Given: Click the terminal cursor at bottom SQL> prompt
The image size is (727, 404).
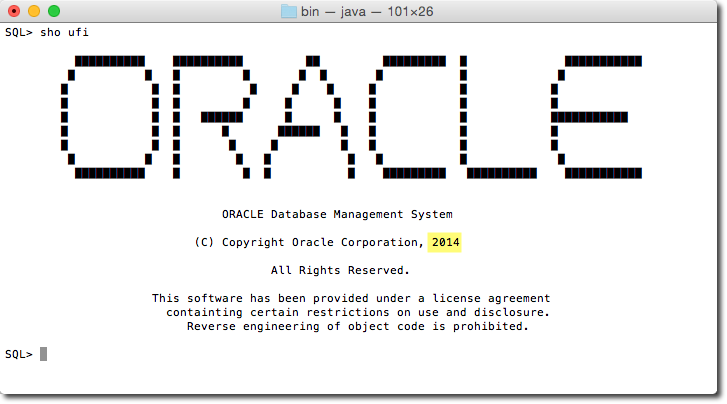Looking at the screenshot, I should click(x=43, y=354).
